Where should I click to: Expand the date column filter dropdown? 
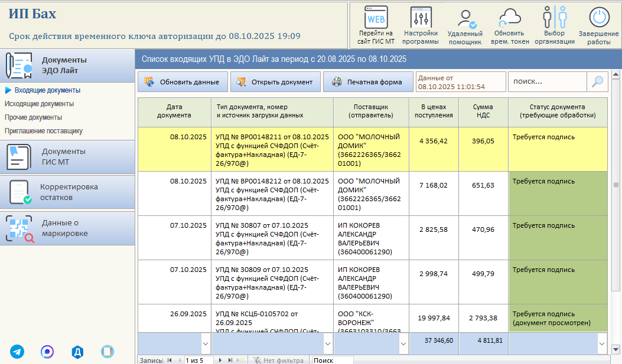[206, 343]
